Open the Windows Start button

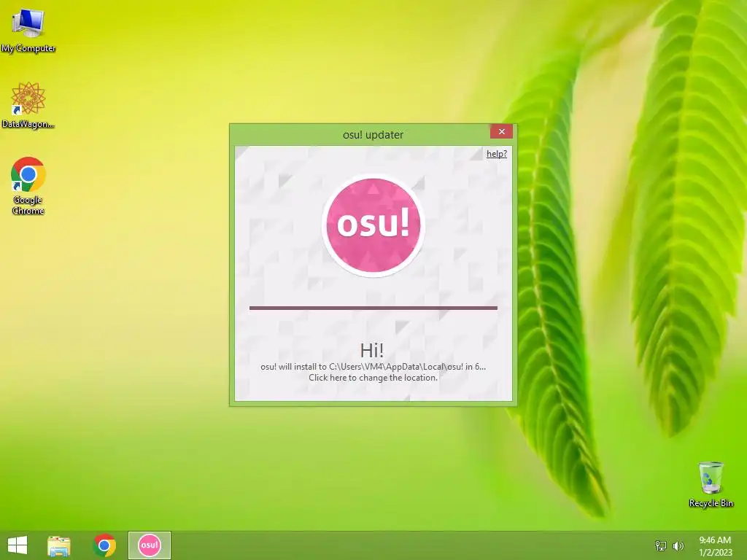coord(18,545)
